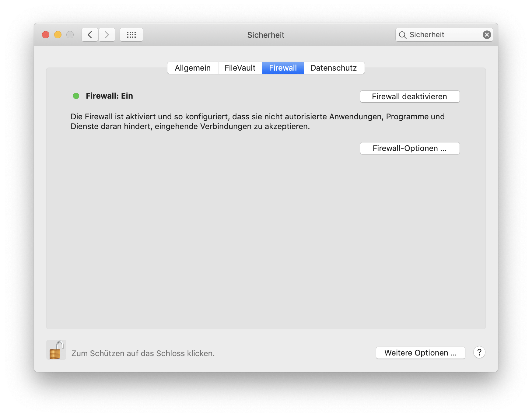Click the green firewall status indicator
Screen dimensions: 532x417
point(76,96)
